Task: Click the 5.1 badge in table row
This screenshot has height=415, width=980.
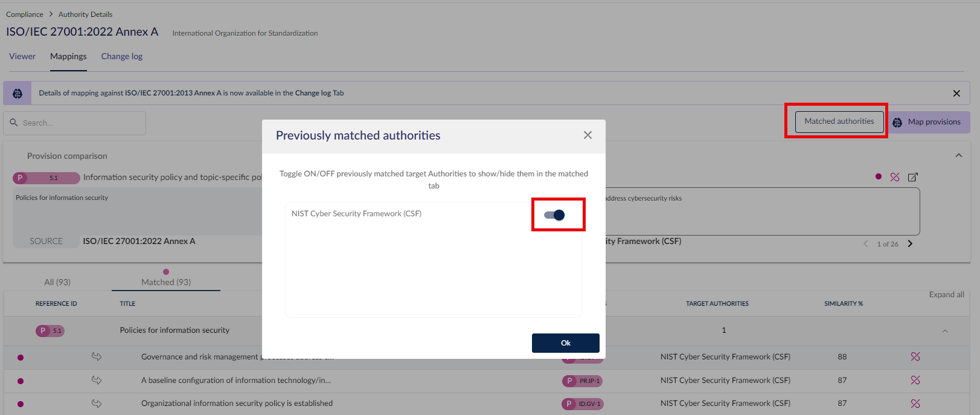Action: 50,331
